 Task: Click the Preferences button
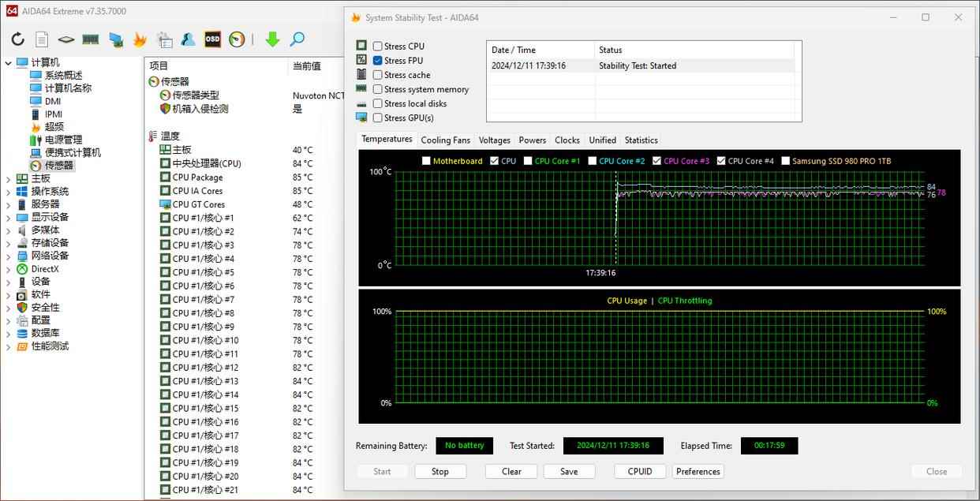click(698, 471)
